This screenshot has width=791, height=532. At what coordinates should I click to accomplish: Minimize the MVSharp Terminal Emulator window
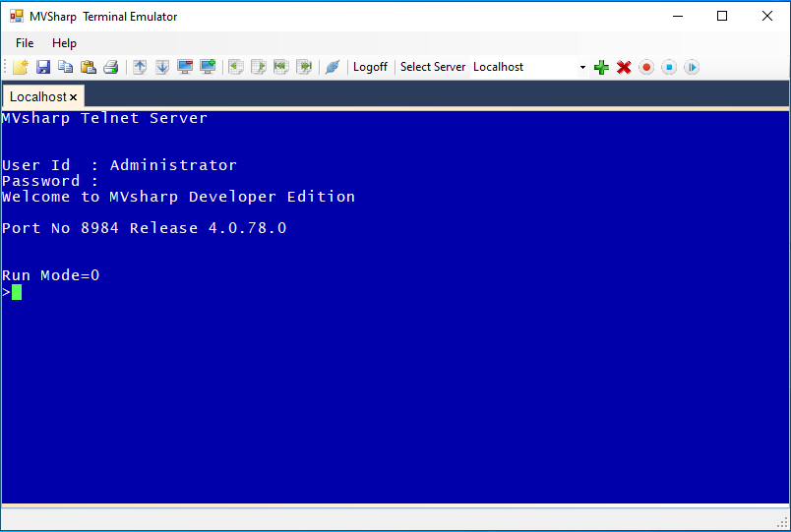[678, 16]
